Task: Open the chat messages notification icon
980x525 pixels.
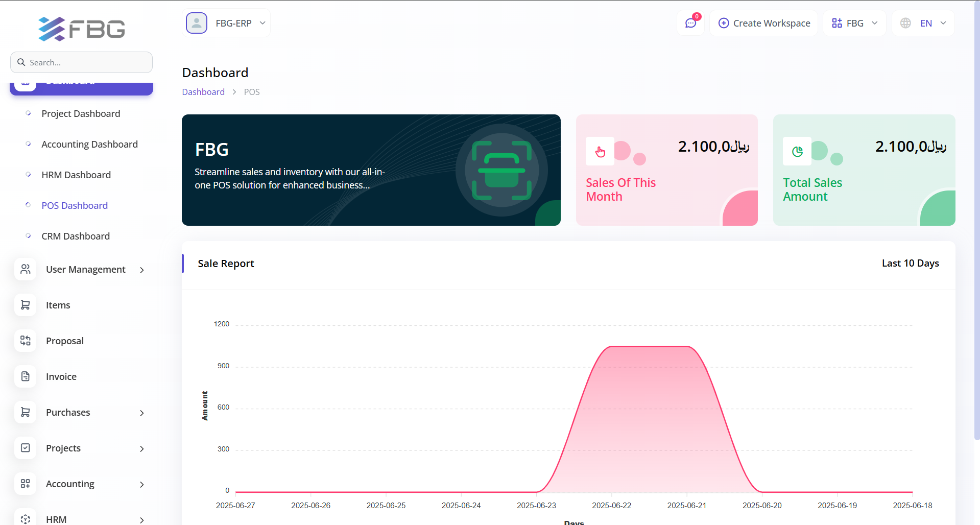Action: pyautogui.click(x=690, y=23)
